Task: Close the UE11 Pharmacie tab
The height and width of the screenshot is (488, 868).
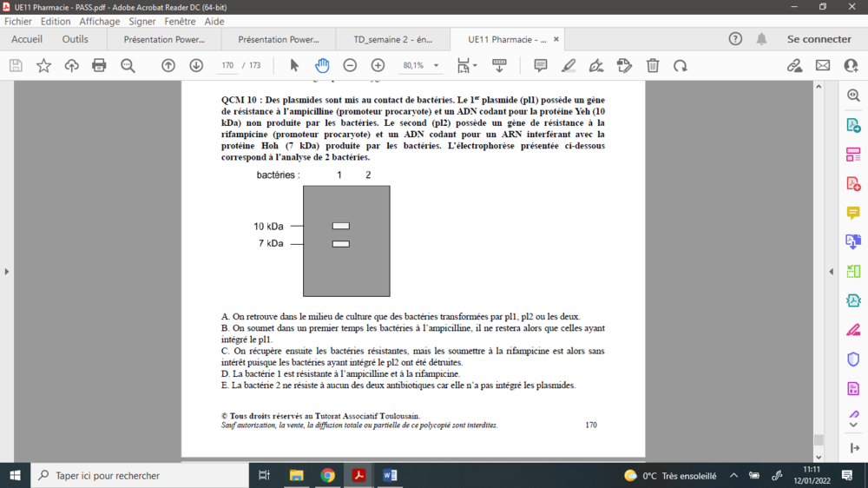Action: click(x=556, y=39)
